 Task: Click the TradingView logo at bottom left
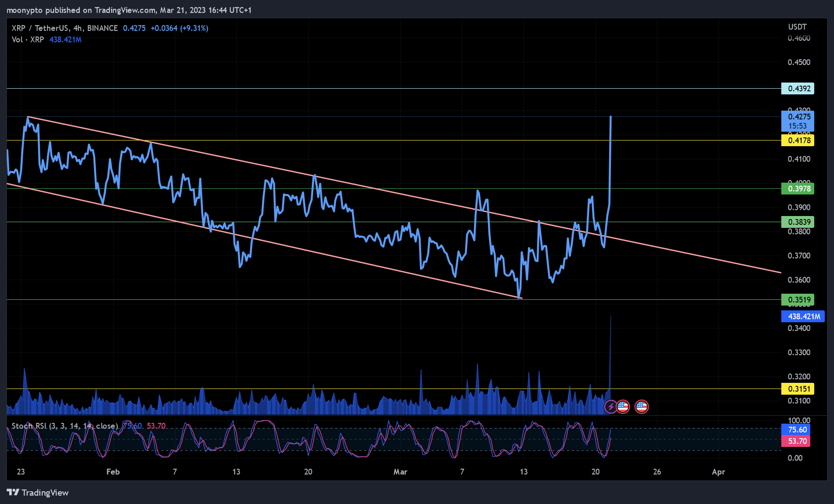[x=38, y=493]
